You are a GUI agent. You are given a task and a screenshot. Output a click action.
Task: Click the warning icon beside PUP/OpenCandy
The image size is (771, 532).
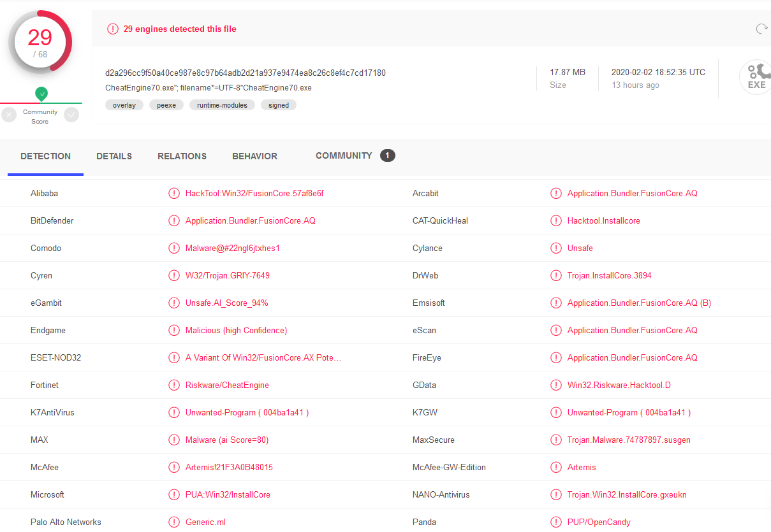click(555, 522)
